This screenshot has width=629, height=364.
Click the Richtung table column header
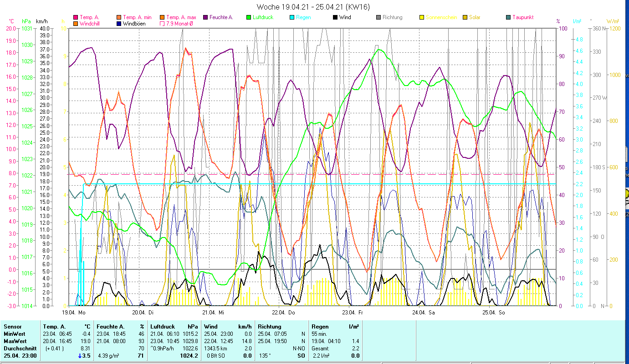click(270, 327)
